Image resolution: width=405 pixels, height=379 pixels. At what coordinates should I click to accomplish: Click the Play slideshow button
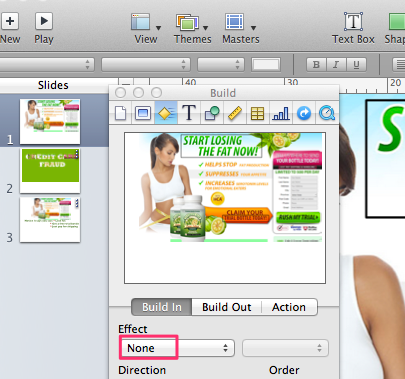click(44, 29)
